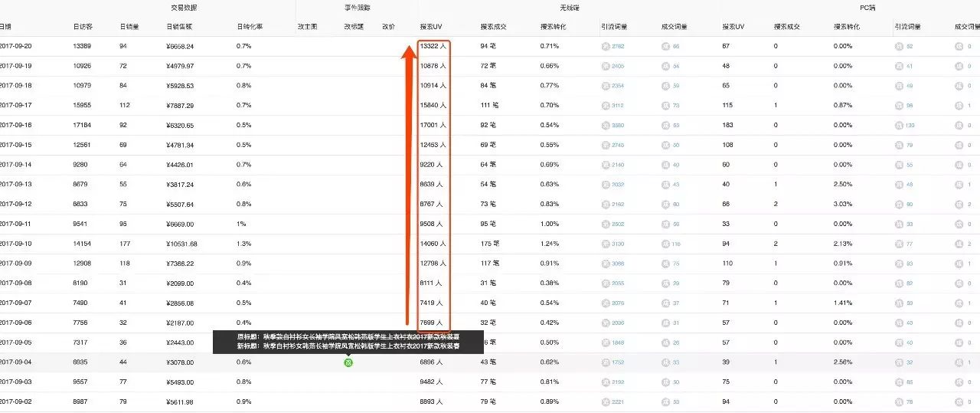Click the 日期 column header

[5, 27]
